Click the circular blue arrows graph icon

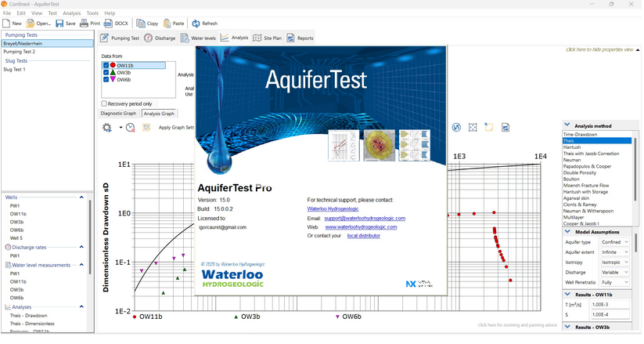point(456,128)
